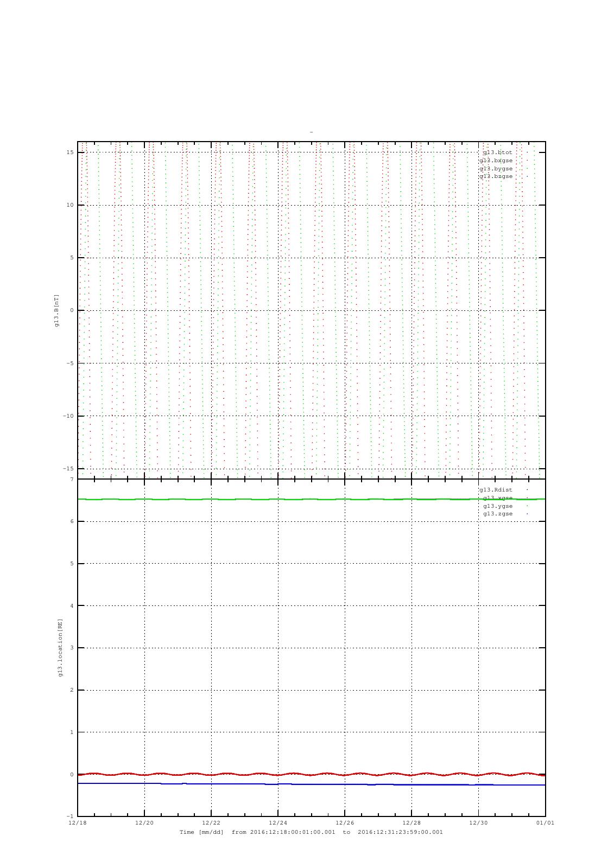Click the blue line below zero in location plot
This screenshot has height=868, width=614.
[x=311, y=784]
